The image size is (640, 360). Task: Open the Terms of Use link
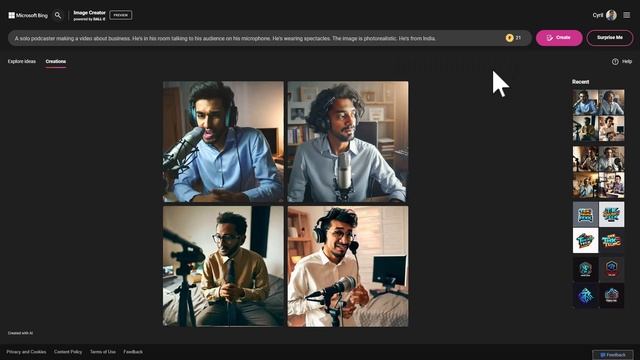(102, 352)
